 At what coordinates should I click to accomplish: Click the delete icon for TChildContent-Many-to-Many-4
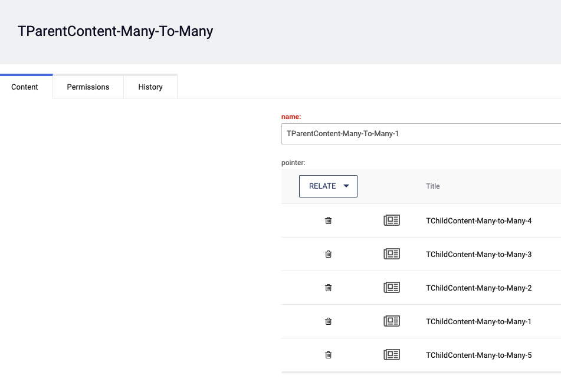coord(329,220)
